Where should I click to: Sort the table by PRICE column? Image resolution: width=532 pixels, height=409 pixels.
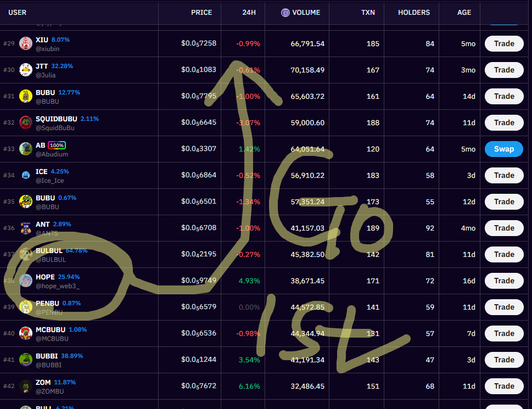201,13
